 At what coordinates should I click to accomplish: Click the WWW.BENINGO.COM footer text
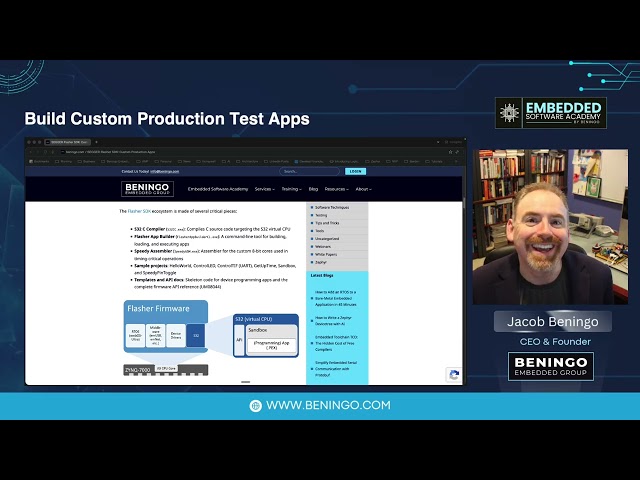[x=328, y=405]
